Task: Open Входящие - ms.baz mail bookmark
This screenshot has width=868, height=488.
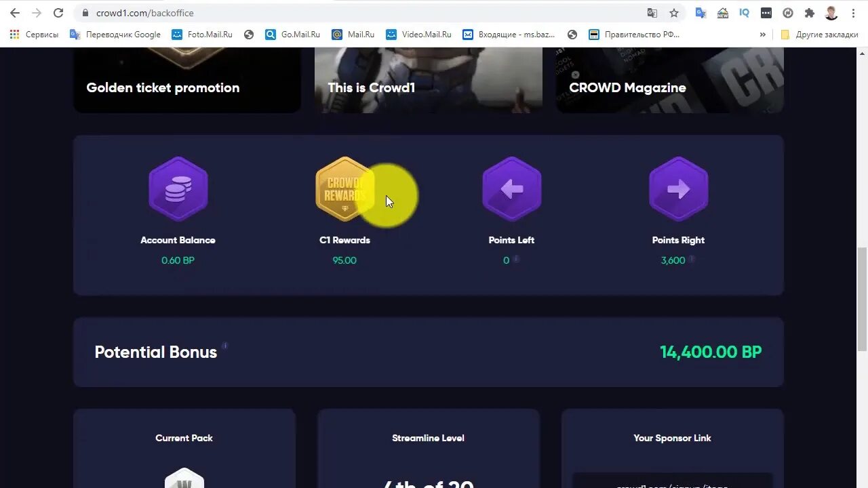Action: (509, 35)
